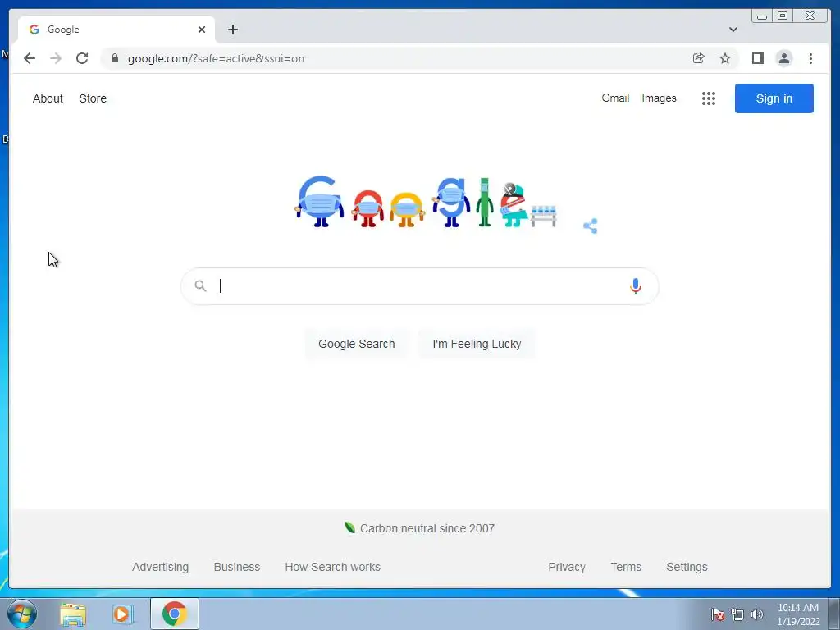Screen dimensions: 840x630
Task: Share the doodle with the share icon
Action: tap(590, 226)
